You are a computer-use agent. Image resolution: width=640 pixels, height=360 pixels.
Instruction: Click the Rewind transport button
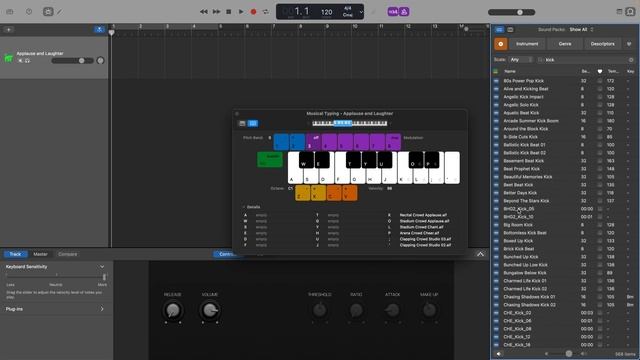click(204, 12)
